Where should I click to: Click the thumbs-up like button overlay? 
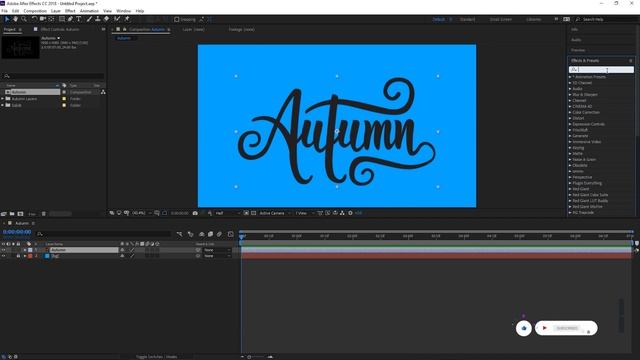(524, 328)
